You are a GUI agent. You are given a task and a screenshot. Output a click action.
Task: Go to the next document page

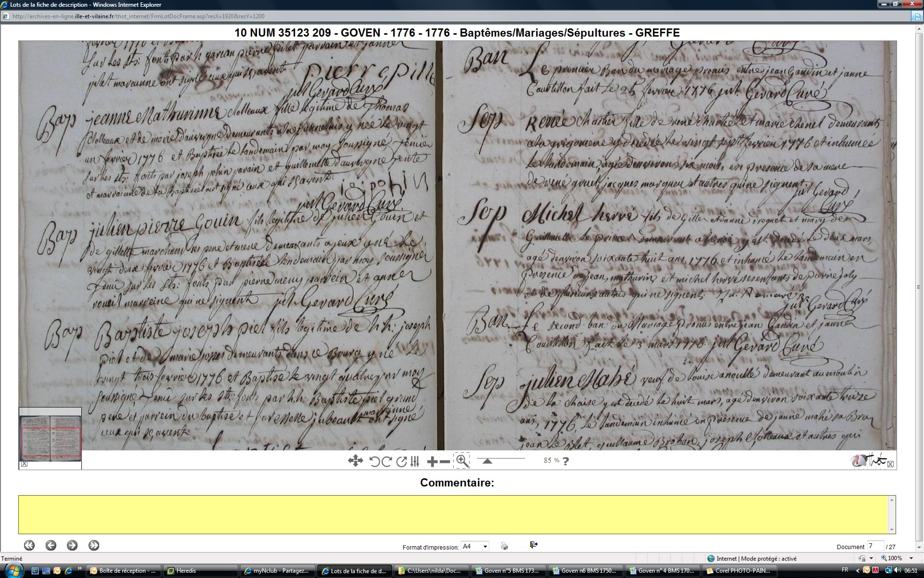(x=72, y=545)
